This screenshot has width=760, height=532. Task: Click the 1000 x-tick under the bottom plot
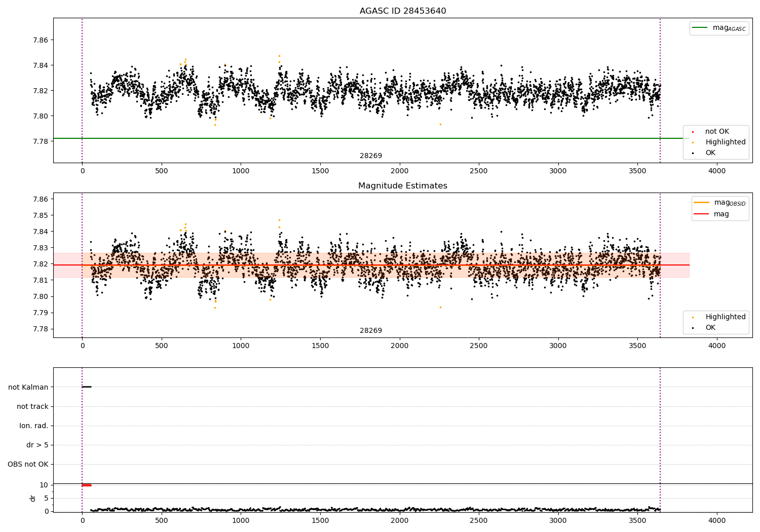coord(241,520)
